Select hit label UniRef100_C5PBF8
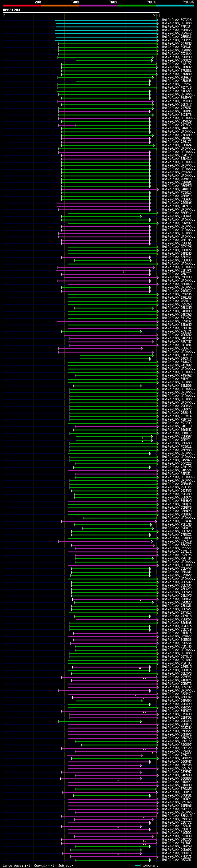Screen dimensions: 197x868 pos(177,507)
